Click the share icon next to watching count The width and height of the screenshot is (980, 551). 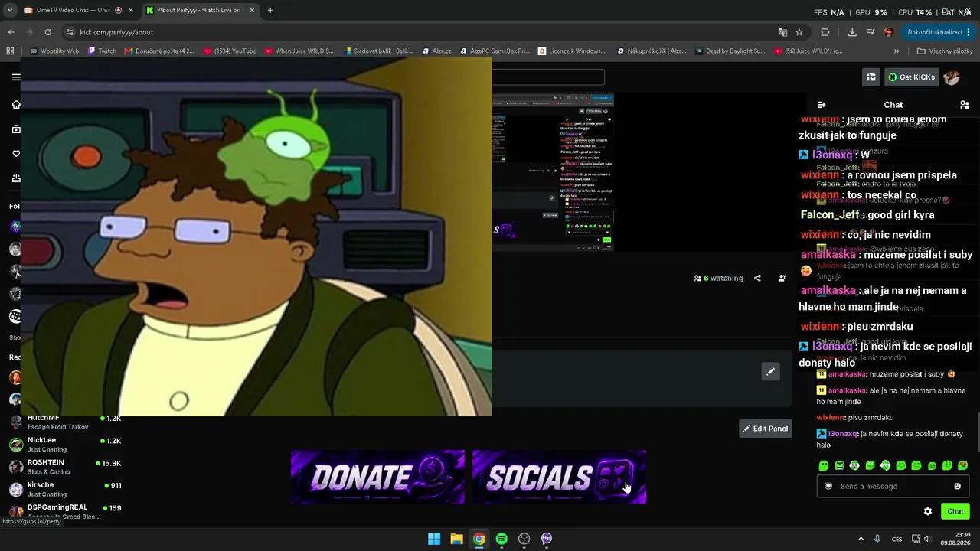757,279
